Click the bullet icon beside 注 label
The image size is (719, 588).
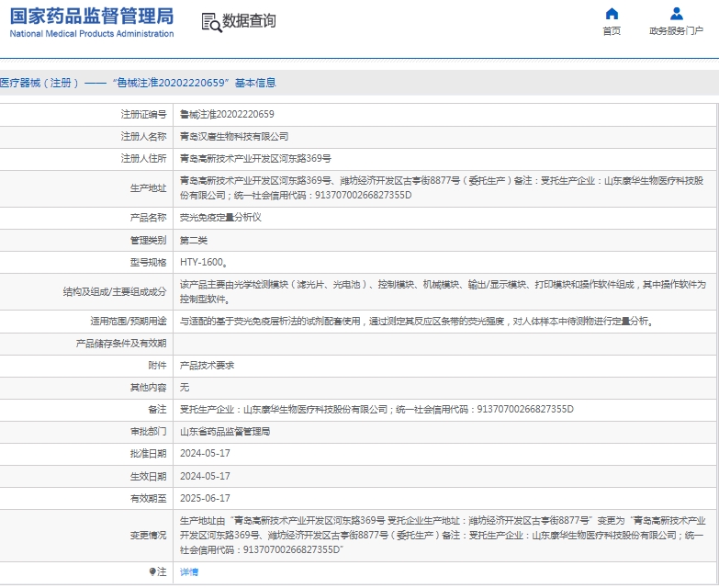point(152,571)
